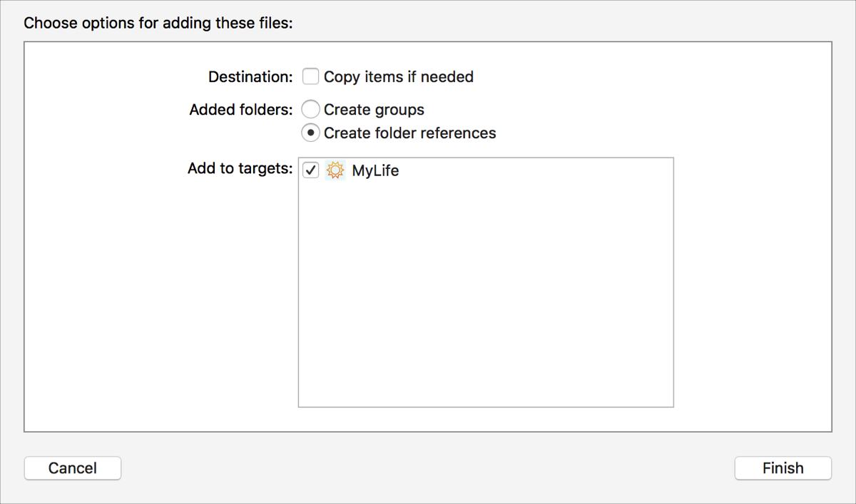Click the filled dot of the folder references option

pyautogui.click(x=310, y=133)
